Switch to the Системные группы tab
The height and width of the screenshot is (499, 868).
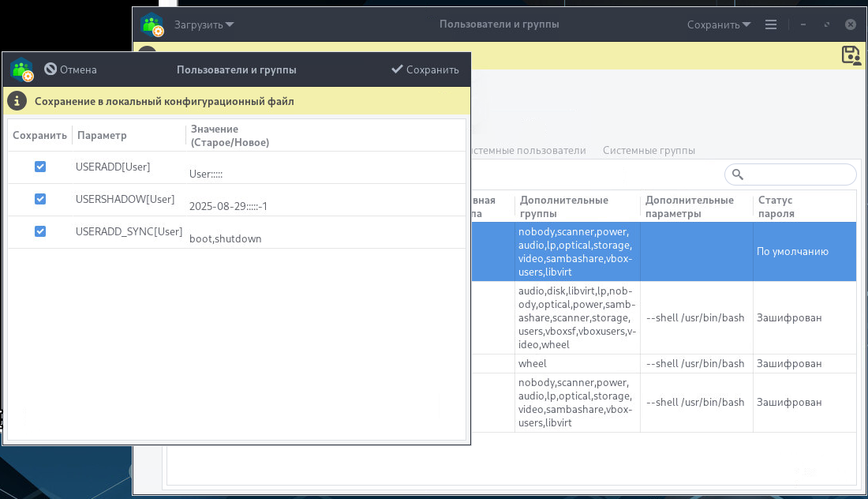(649, 150)
